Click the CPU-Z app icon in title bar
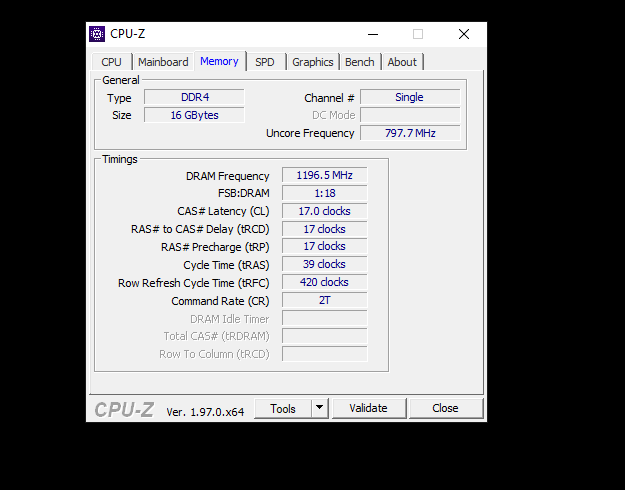This screenshot has height=490, width=625. pyautogui.click(x=97, y=34)
